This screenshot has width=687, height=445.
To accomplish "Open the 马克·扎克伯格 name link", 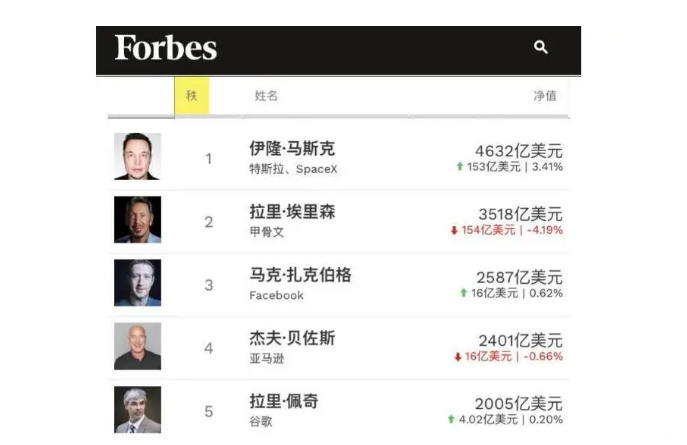I will 300,274.
